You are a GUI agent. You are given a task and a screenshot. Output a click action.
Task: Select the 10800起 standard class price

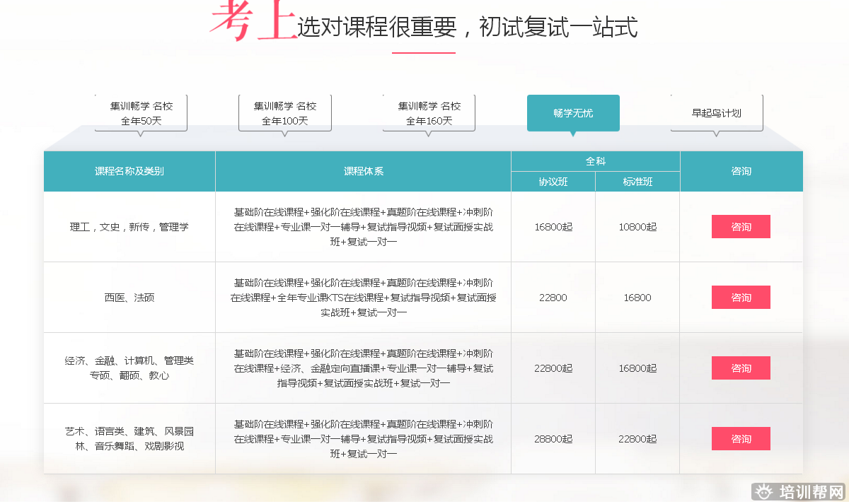tap(637, 227)
